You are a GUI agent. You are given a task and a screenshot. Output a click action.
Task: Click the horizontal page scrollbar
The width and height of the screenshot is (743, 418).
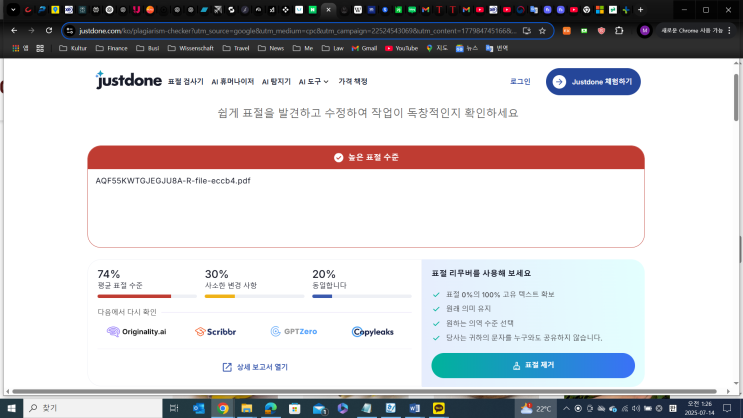point(364,391)
